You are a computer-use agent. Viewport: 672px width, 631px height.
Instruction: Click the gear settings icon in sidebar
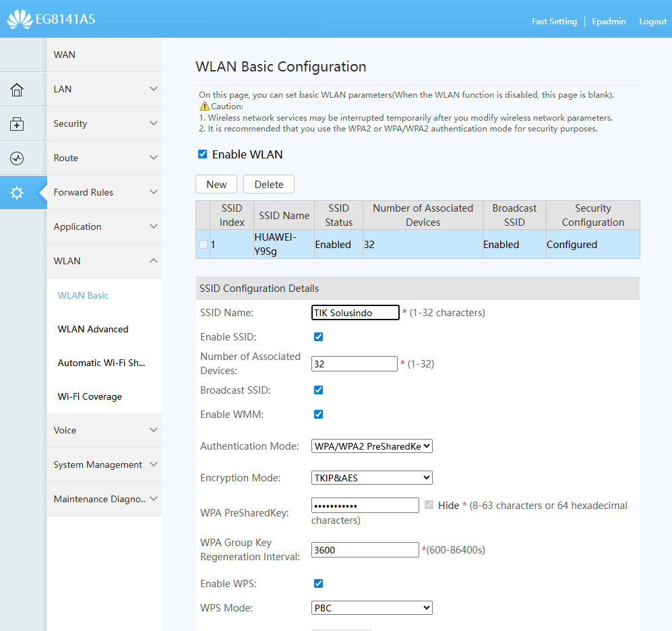click(x=17, y=193)
